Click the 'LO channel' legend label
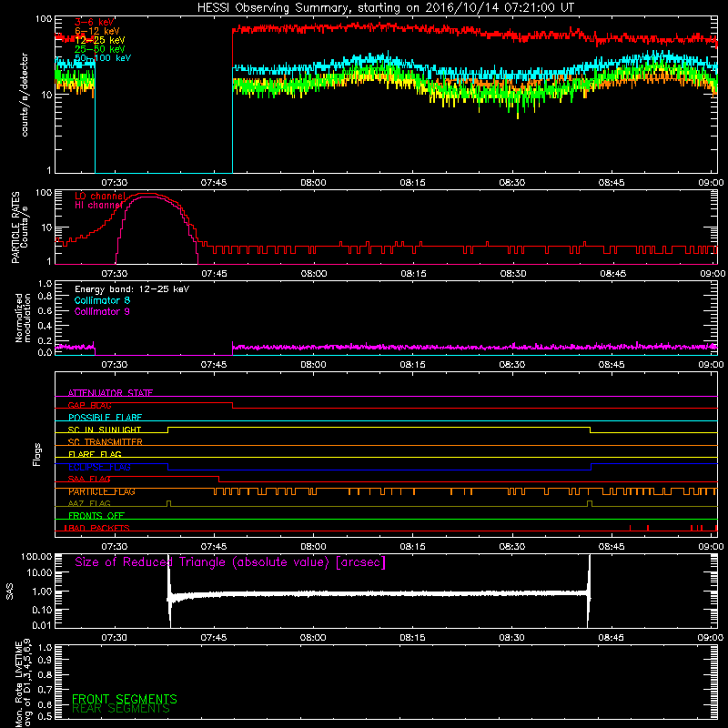Image resolution: width=728 pixels, height=728 pixels. coord(100,196)
